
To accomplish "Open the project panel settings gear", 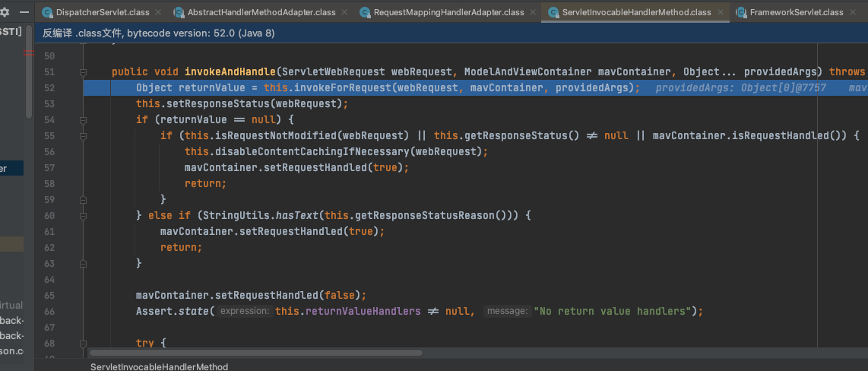I will [5, 11].
